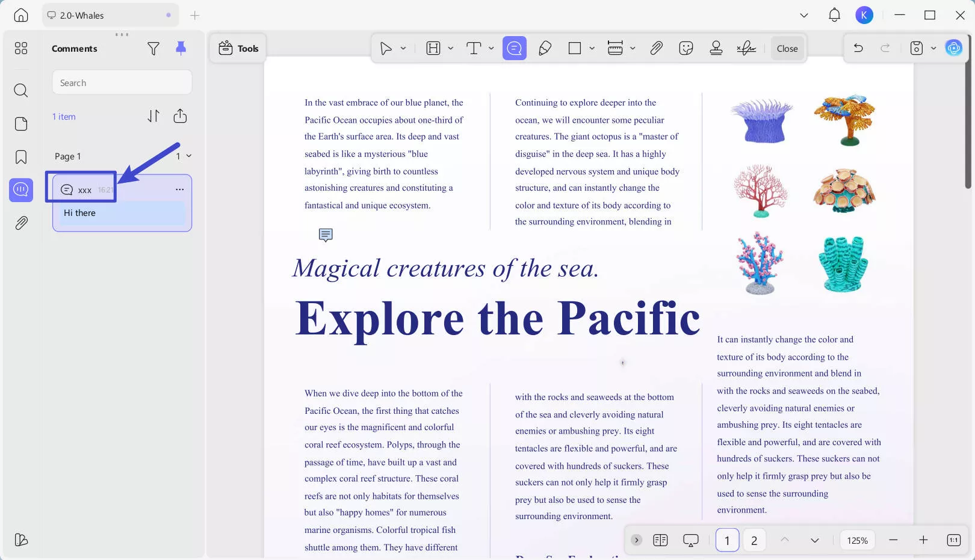This screenshot has width=975, height=560.
Task: Click the filter comments icon
Action: pyautogui.click(x=153, y=49)
